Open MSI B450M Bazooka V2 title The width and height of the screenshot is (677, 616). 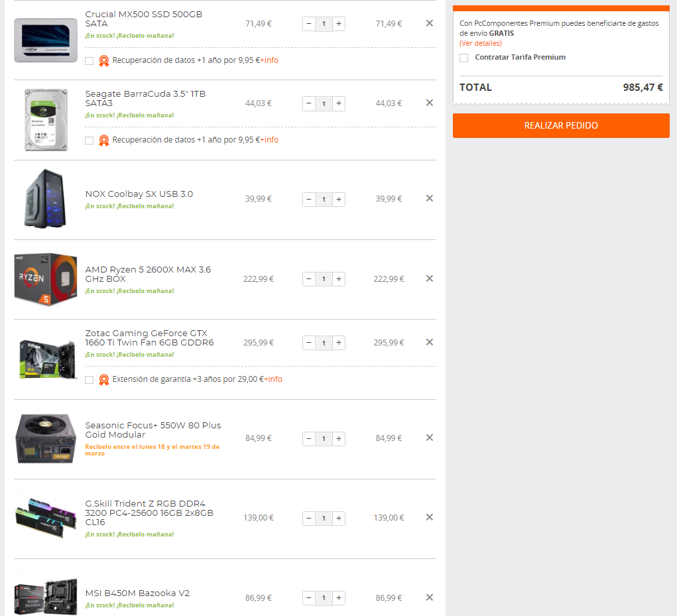tap(137, 593)
